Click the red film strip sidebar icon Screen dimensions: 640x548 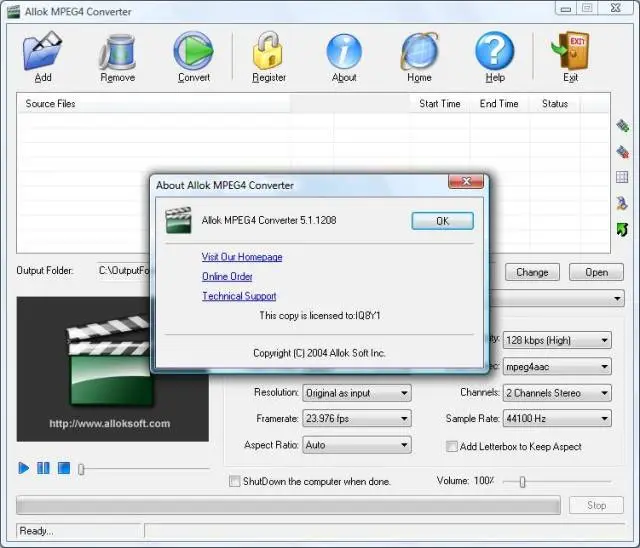tap(622, 152)
